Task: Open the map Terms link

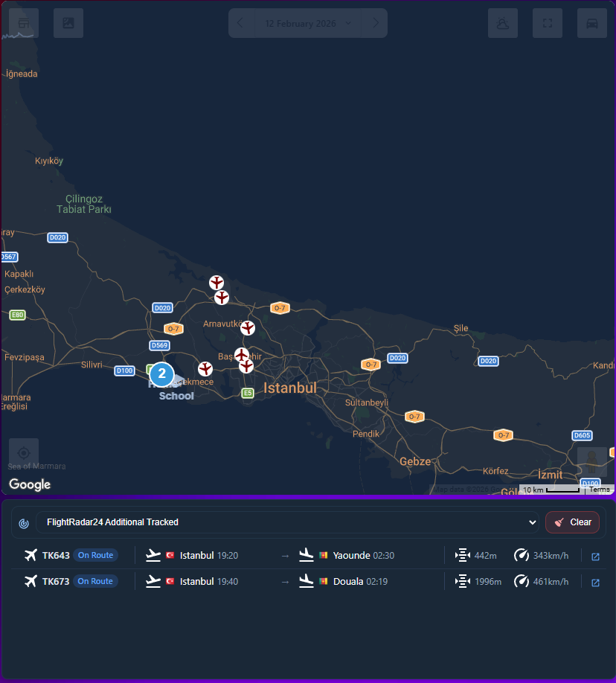Action: (600, 490)
